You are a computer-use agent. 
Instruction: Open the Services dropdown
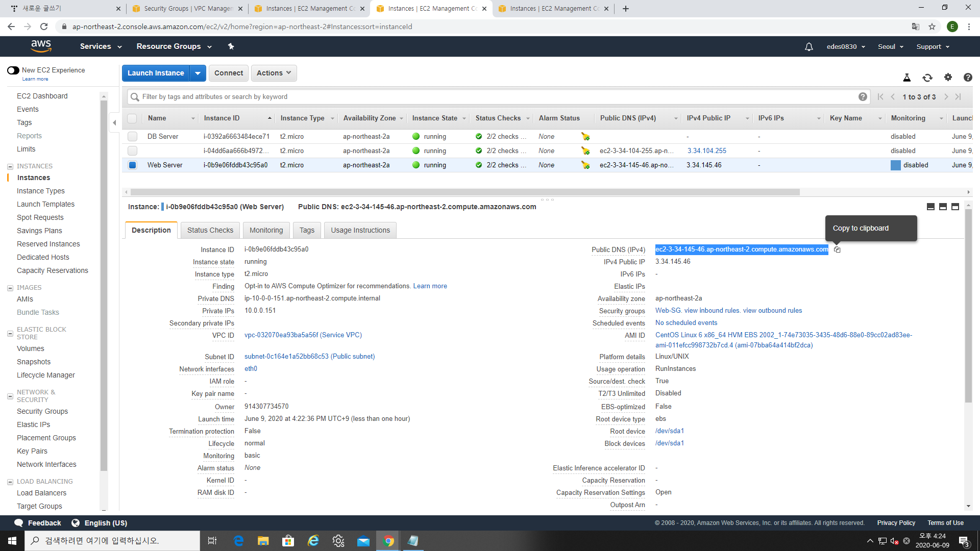[101, 46]
